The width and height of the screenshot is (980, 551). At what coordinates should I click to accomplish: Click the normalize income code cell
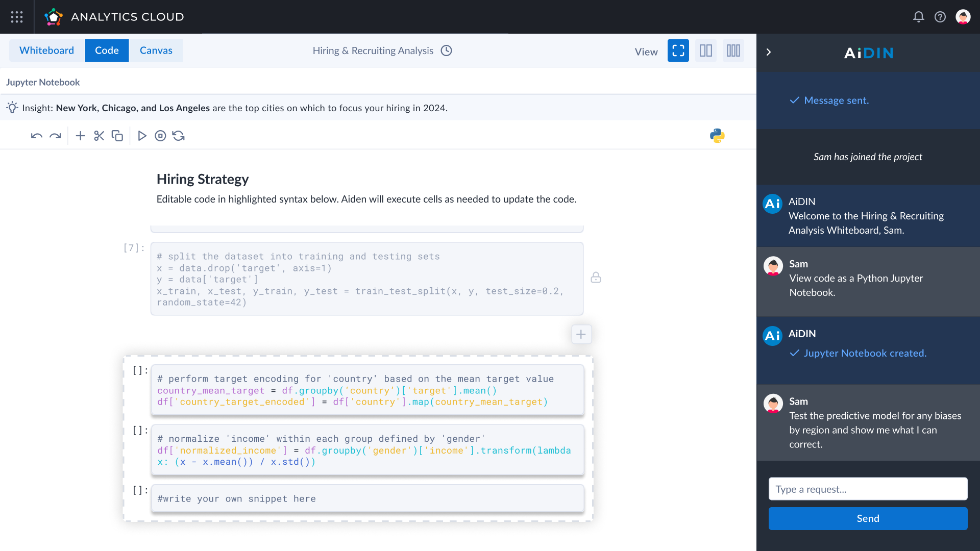pyautogui.click(x=367, y=450)
